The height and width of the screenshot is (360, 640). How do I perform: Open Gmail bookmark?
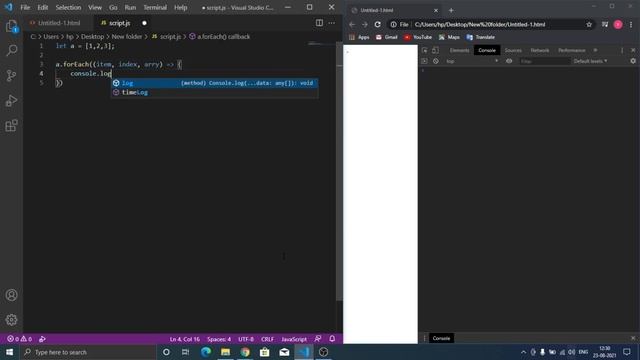click(x=387, y=37)
